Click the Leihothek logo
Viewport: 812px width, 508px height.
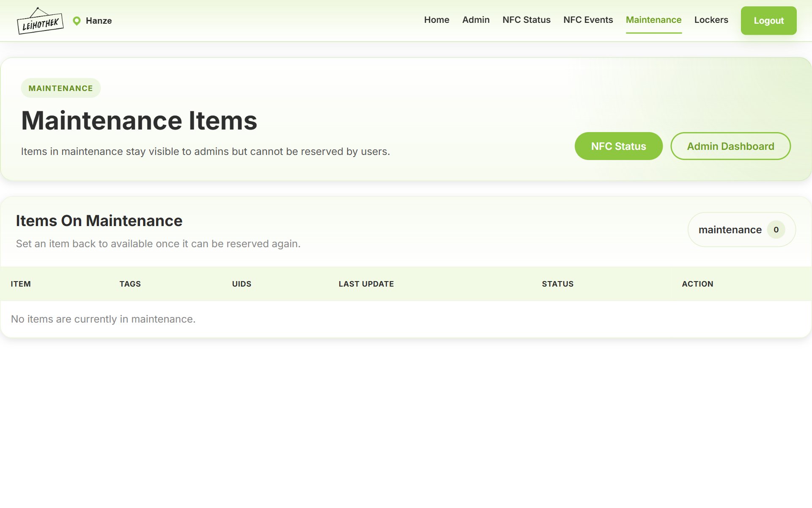coord(40,21)
